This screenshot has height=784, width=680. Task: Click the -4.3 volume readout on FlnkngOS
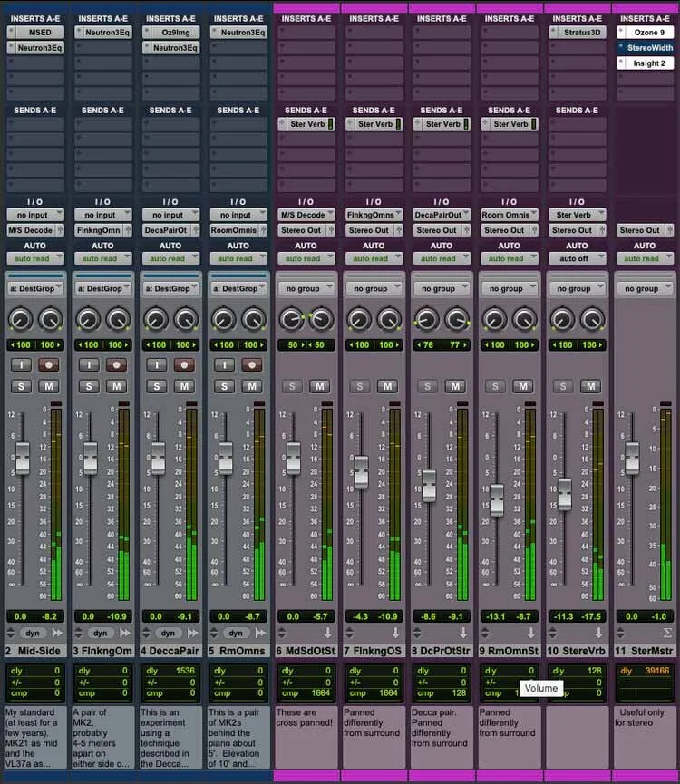coord(360,616)
